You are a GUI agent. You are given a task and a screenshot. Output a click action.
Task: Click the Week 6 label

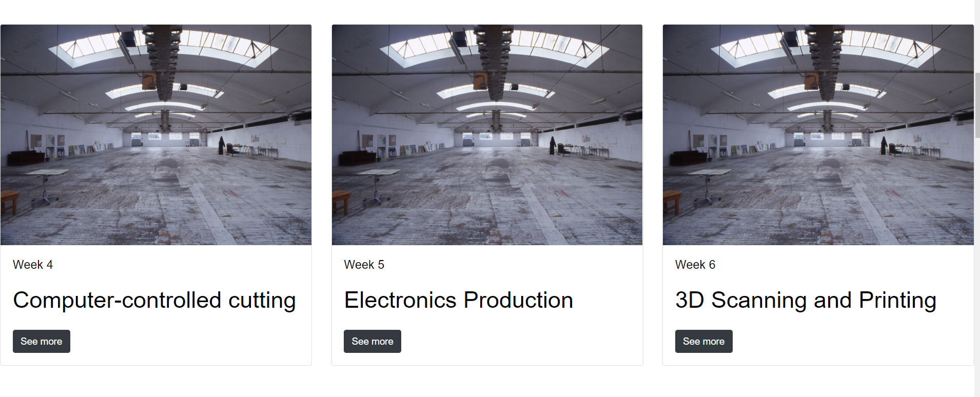[695, 265]
